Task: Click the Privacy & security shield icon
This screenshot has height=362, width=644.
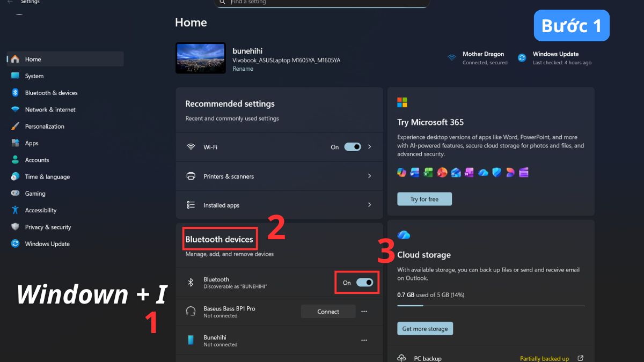Action: pyautogui.click(x=15, y=227)
